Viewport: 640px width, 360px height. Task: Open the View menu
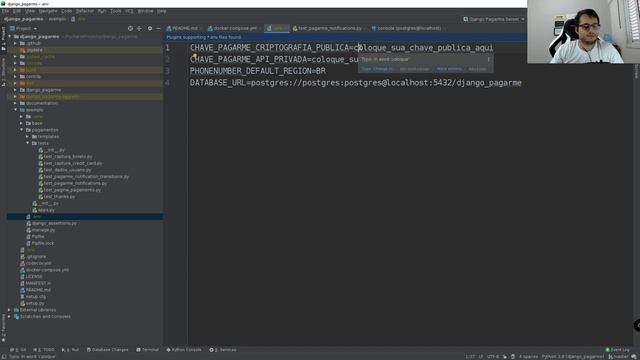[x=30, y=11]
